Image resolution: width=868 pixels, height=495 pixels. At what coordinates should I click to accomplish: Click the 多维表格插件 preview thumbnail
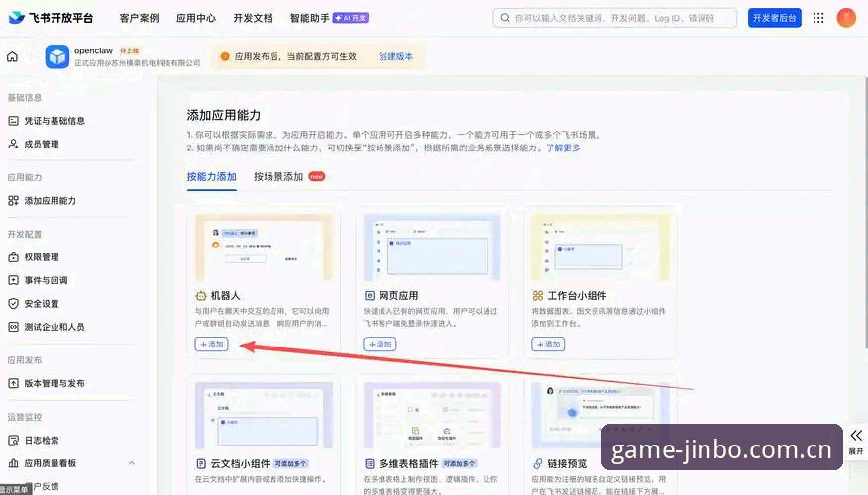click(x=432, y=416)
